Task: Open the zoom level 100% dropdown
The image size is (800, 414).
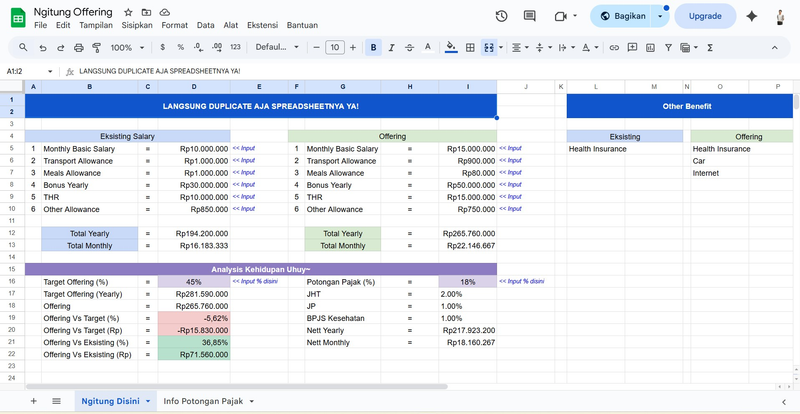Action: 127,47
